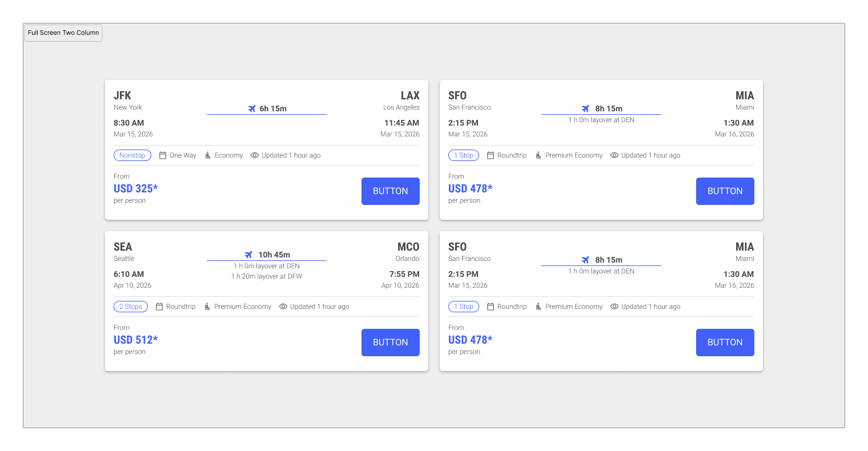Click the LAX destination code
868x451 pixels.
(x=410, y=95)
